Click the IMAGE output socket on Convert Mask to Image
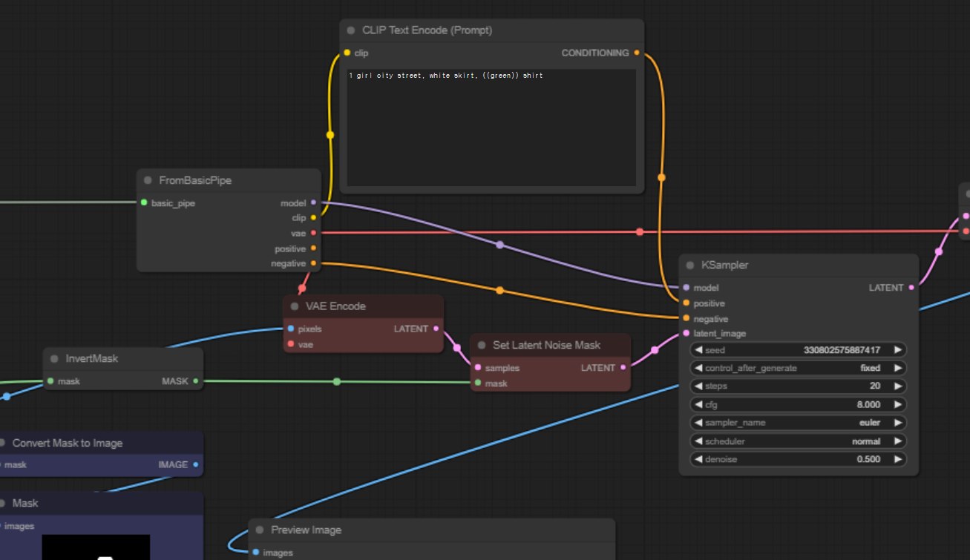970x560 pixels. point(195,464)
